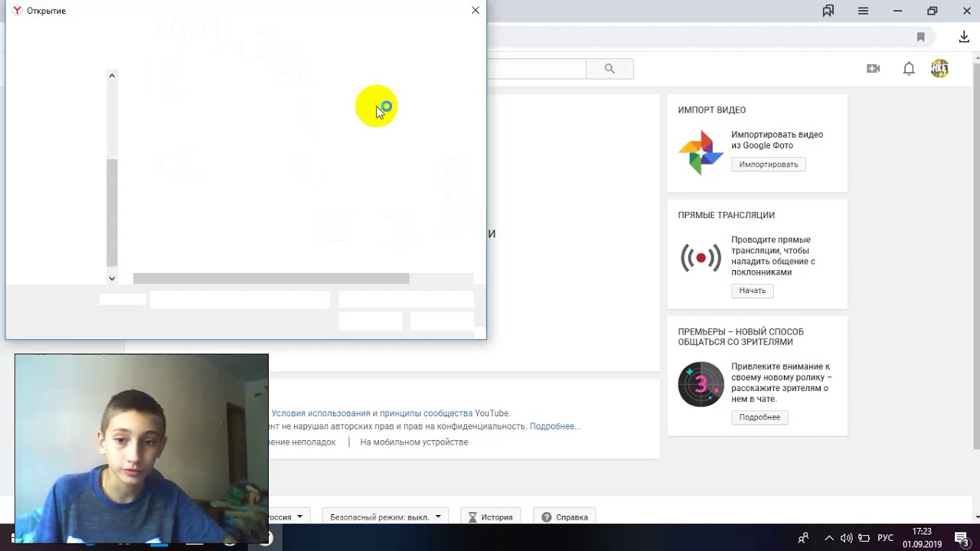Open the История button
Image resolution: width=980 pixels, height=551 pixels.
490,517
